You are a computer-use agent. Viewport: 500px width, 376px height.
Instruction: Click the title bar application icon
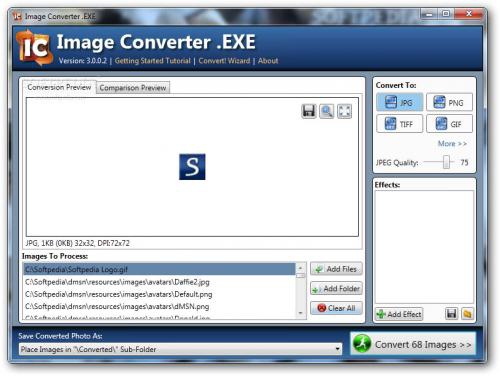coord(17,16)
